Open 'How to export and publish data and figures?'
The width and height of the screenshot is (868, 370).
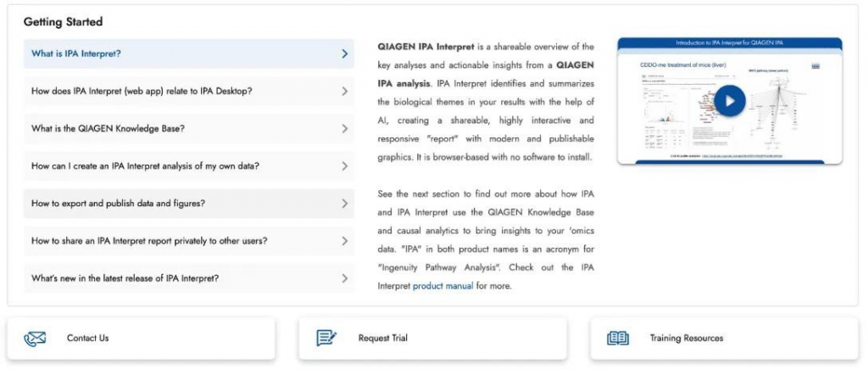click(118, 203)
